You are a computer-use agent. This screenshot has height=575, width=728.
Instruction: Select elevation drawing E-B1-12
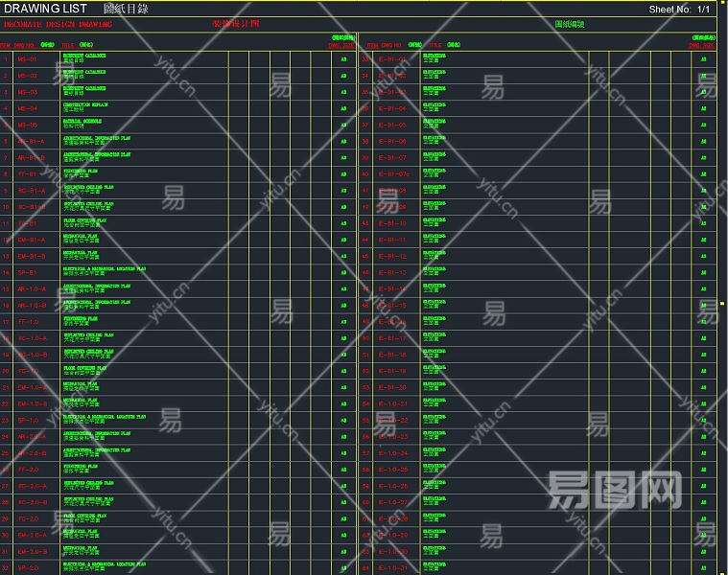pyautogui.click(x=392, y=256)
